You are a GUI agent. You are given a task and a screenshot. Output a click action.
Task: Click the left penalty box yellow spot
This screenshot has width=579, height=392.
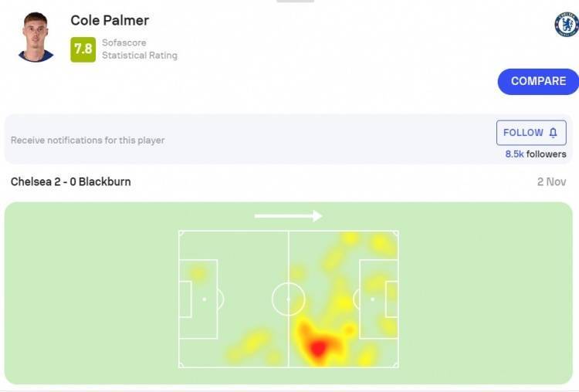[198, 273]
